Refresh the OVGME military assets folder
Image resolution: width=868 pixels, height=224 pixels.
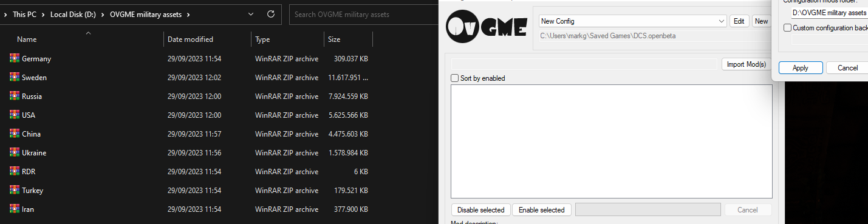click(270, 14)
